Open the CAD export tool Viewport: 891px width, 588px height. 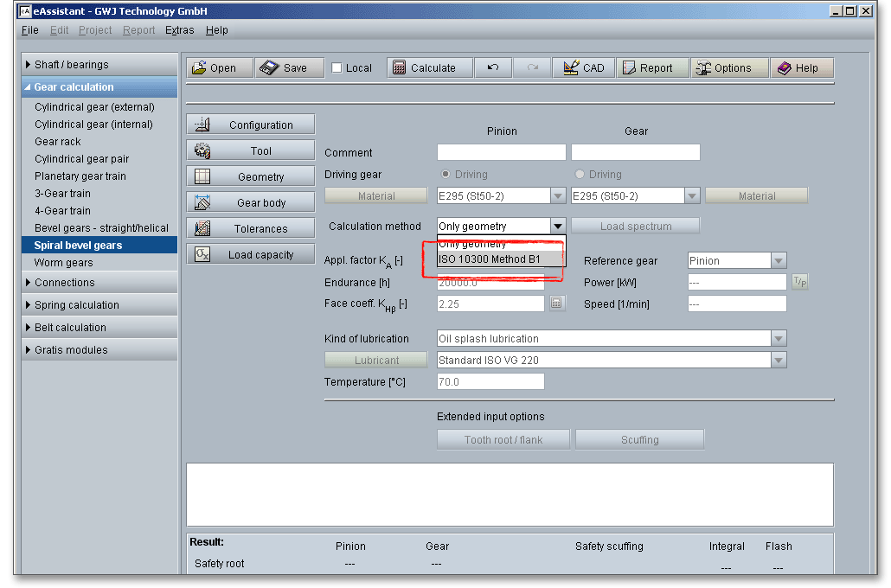click(571, 68)
